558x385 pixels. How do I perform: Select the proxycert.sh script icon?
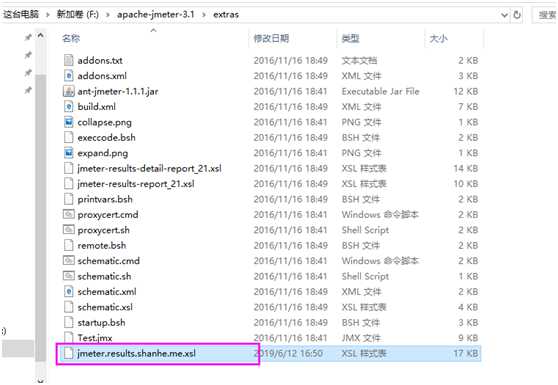point(68,230)
